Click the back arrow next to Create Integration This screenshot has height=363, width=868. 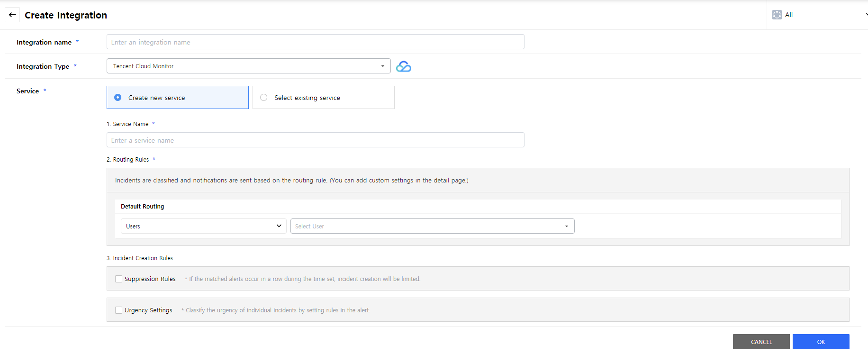(12, 15)
